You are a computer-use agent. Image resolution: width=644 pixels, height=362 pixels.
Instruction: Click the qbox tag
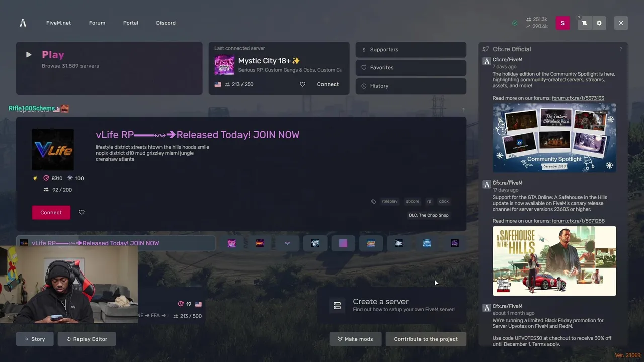pyautogui.click(x=444, y=201)
